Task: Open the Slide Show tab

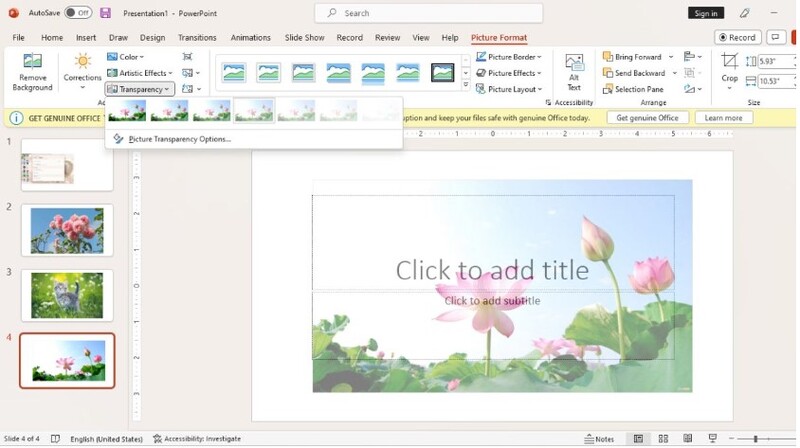Action: [x=304, y=38]
